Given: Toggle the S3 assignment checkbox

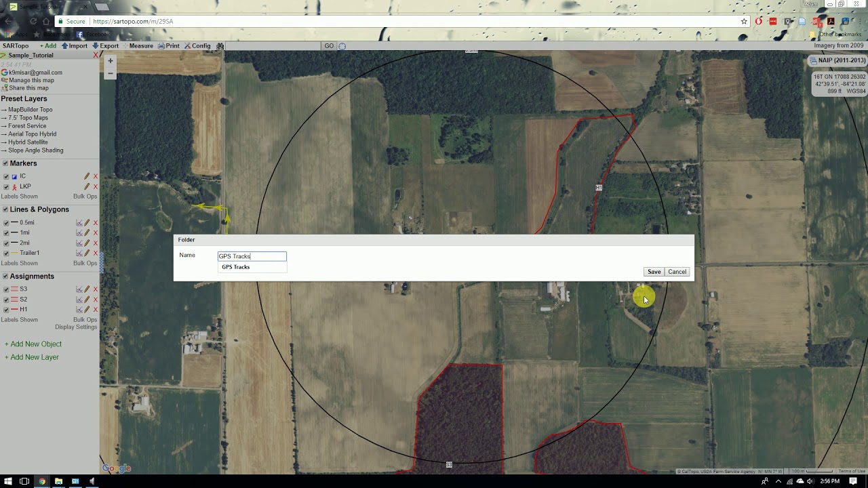Looking at the screenshot, I should (6, 289).
